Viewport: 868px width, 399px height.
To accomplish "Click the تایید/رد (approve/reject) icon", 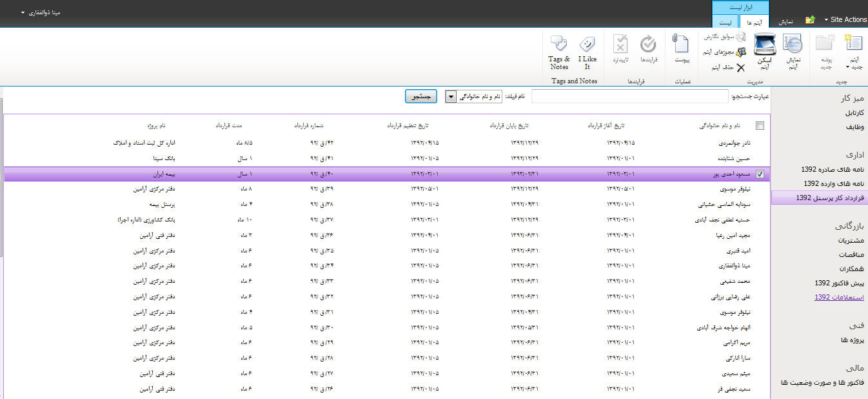I will (x=620, y=43).
